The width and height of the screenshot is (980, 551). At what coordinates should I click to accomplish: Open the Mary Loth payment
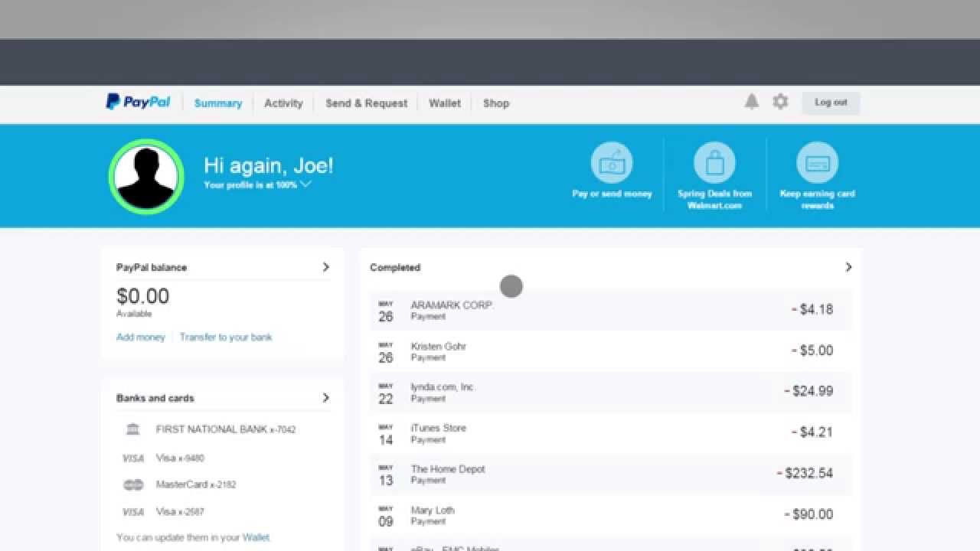click(610, 514)
